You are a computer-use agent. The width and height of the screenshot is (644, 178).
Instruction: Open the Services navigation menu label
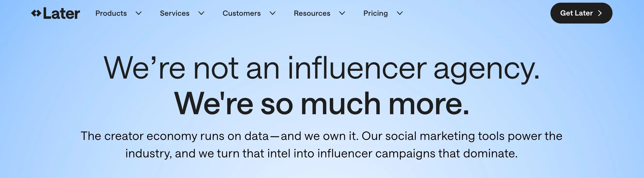[x=174, y=13]
